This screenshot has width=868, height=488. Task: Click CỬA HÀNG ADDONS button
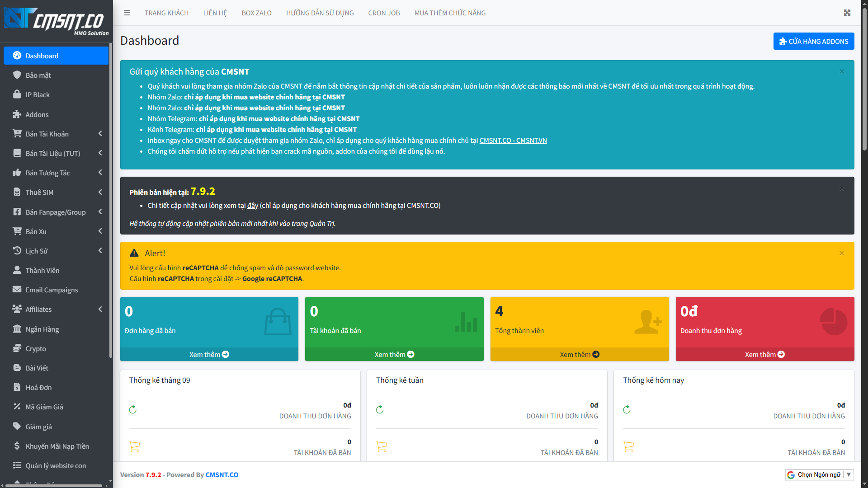(813, 41)
